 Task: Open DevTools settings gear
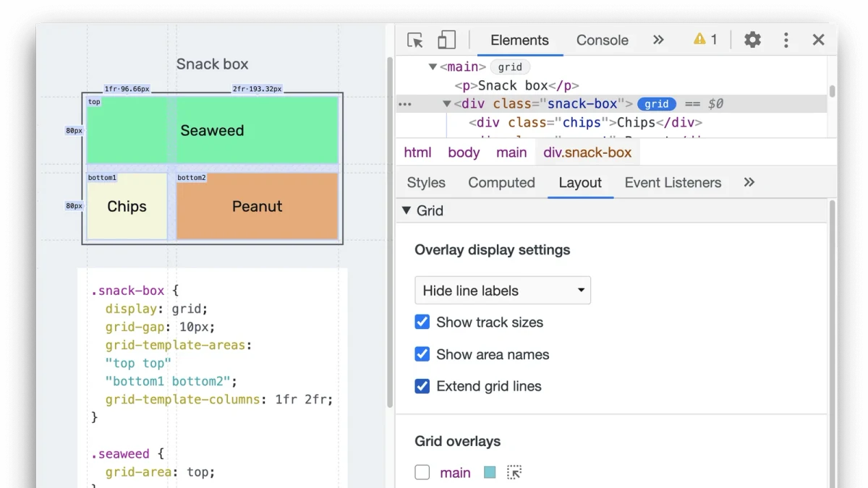752,40
